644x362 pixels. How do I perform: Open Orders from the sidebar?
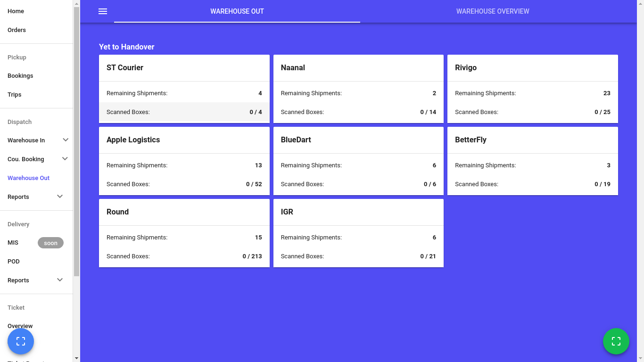[17, 30]
